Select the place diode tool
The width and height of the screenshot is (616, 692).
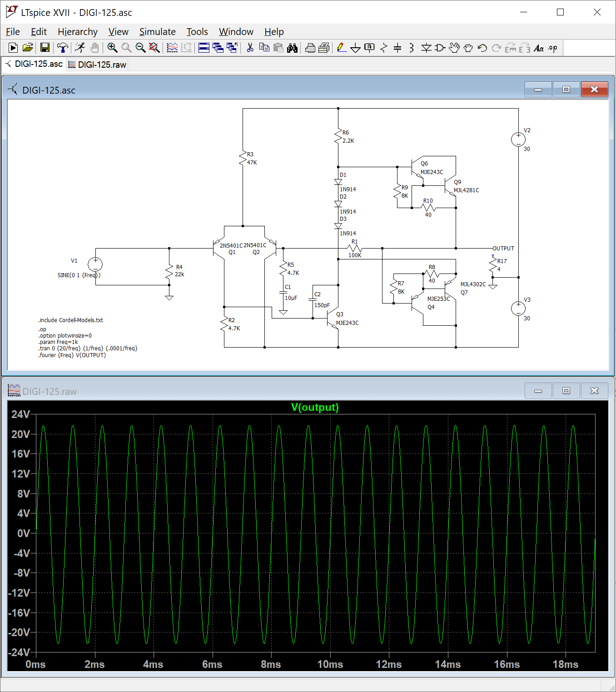426,48
